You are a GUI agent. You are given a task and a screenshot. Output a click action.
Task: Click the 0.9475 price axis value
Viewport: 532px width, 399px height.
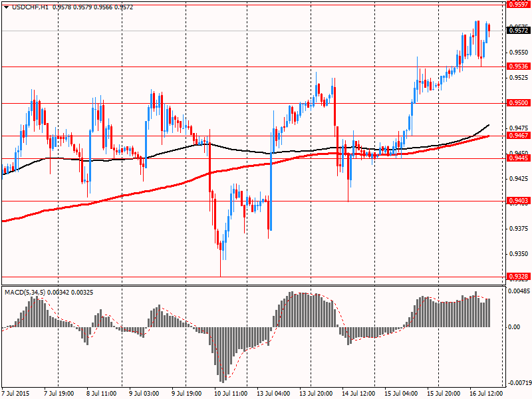tap(519, 128)
